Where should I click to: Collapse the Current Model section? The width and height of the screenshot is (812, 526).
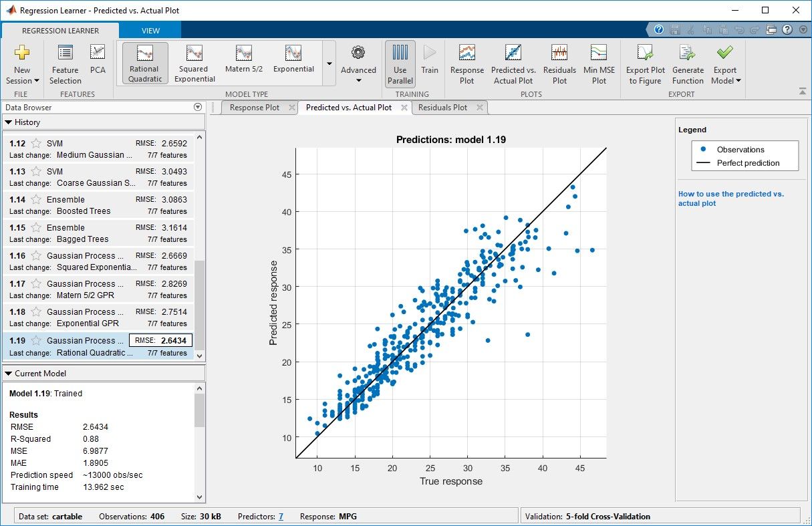coord(7,373)
